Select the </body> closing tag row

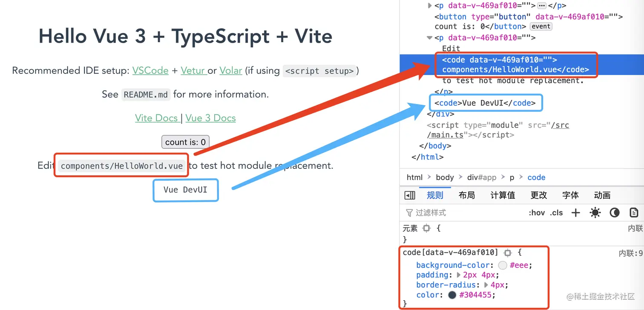tap(435, 146)
